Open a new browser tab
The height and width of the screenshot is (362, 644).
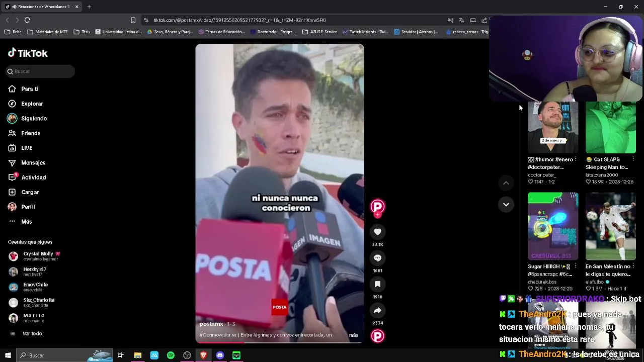coord(89,7)
